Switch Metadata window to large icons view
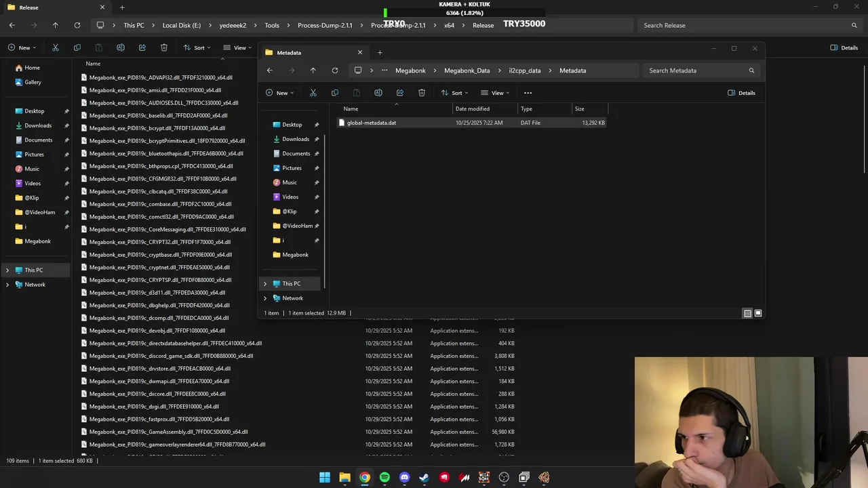Viewport: 868px width, 488px height. (x=758, y=313)
